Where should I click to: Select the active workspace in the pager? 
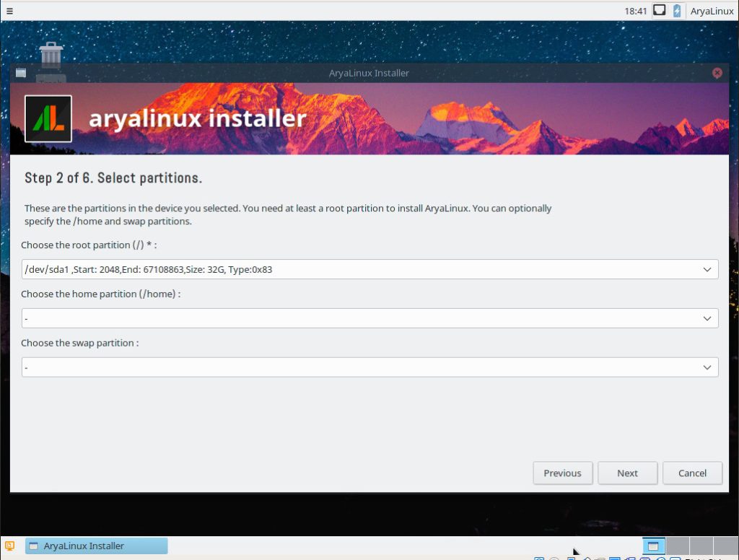[654, 546]
